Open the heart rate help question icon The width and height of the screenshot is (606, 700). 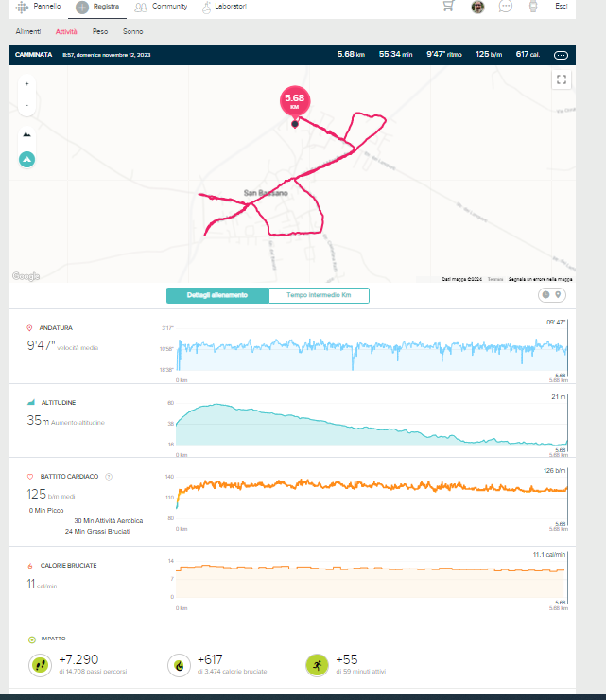click(x=109, y=477)
